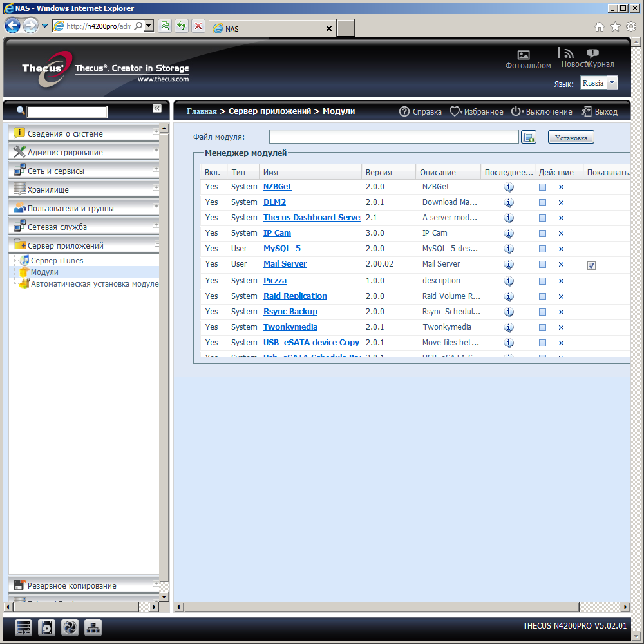
Task: Open network status icon in bottom bar
Action: [x=93, y=627]
